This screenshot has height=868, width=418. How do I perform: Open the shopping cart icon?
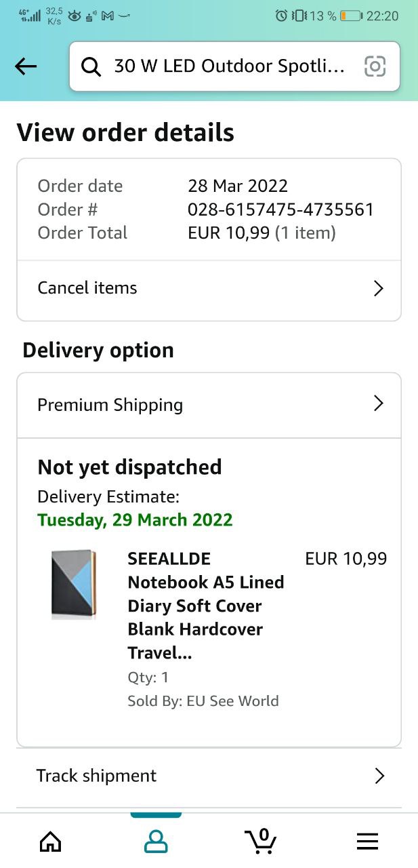(261, 841)
